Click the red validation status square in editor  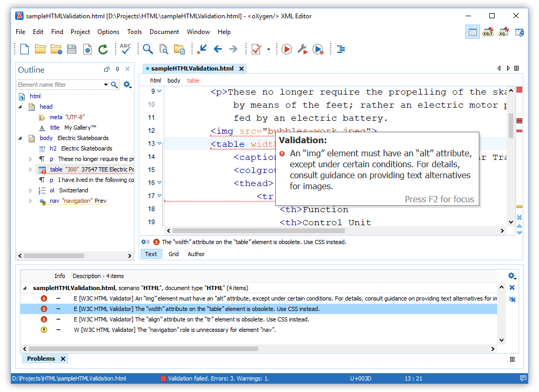tap(520, 90)
